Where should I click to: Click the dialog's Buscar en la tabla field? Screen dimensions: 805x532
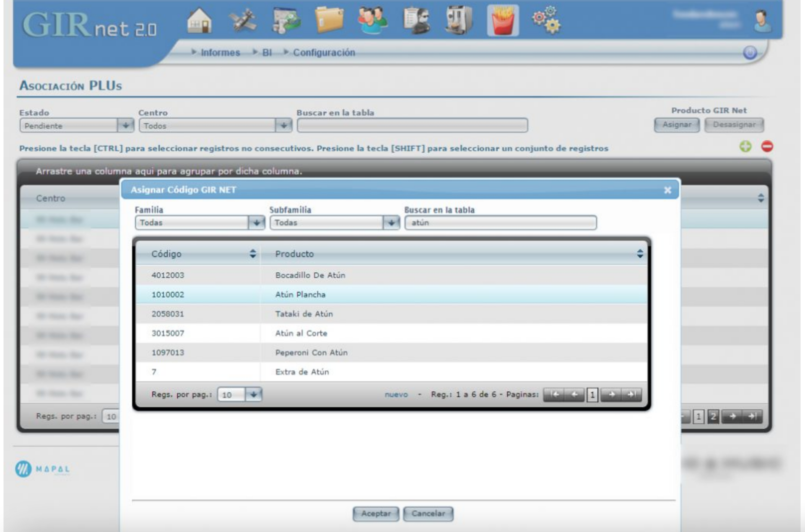click(500, 222)
